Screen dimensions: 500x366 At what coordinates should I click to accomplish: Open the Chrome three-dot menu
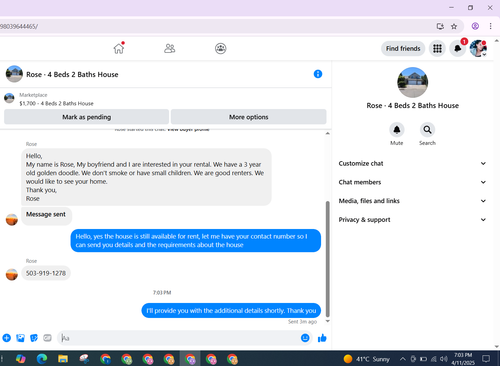click(490, 26)
